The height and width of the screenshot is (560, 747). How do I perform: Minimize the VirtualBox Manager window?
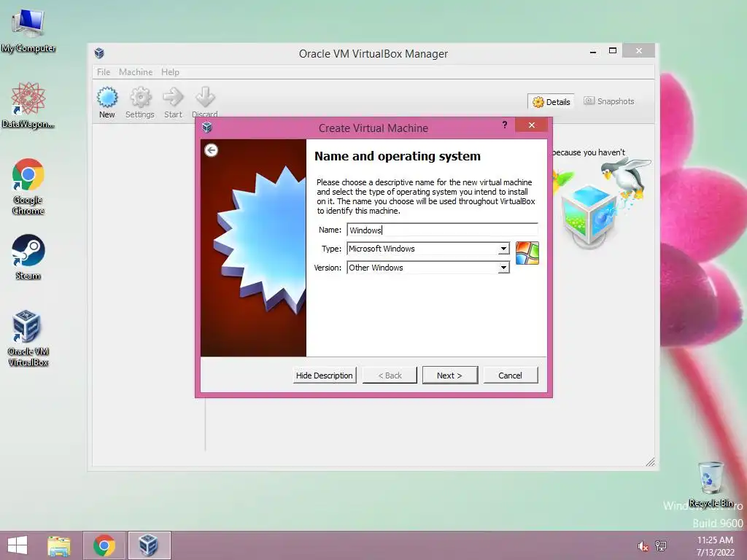tap(593, 51)
